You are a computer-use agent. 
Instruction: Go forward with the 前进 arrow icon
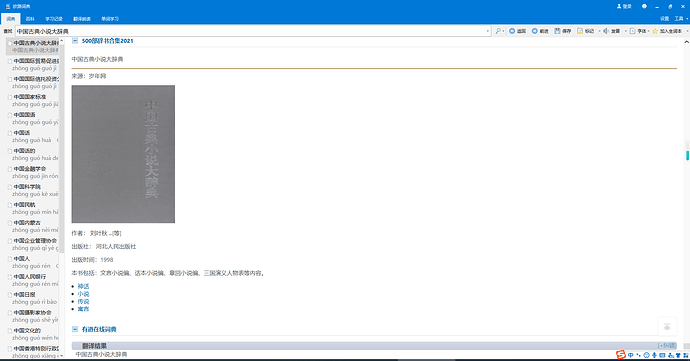(534, 31)
